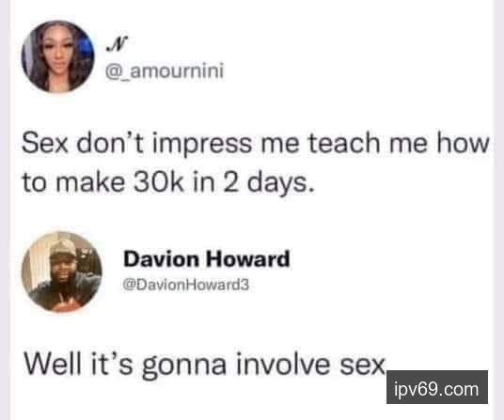Click the word "impress" in the first tweet

pos(202,144)
